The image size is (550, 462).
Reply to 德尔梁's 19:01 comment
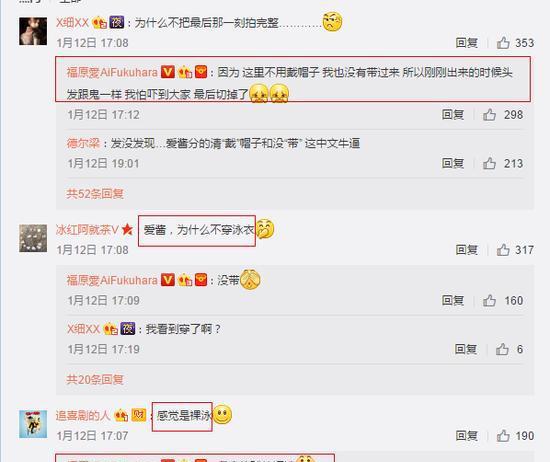[453, 163]
